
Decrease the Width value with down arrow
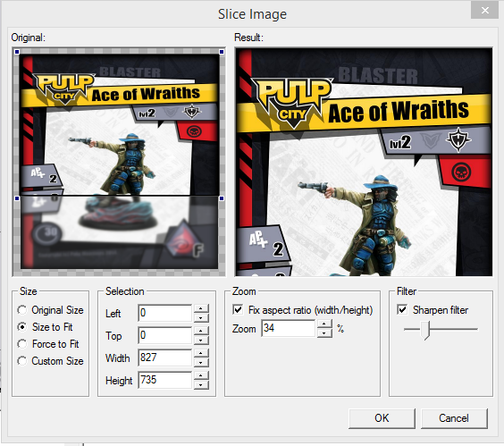[x=201, y=362]
